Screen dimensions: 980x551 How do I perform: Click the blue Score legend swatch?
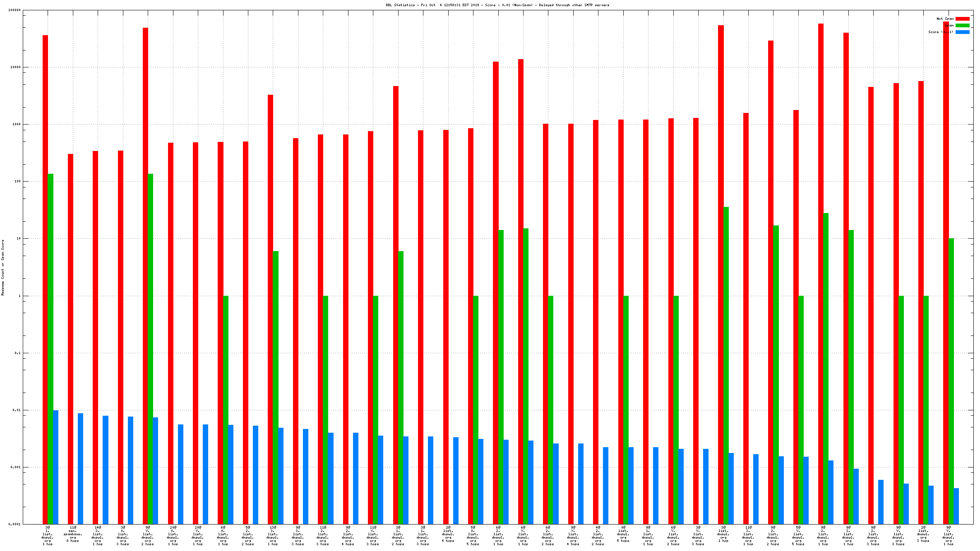click(x=962, y=32)
